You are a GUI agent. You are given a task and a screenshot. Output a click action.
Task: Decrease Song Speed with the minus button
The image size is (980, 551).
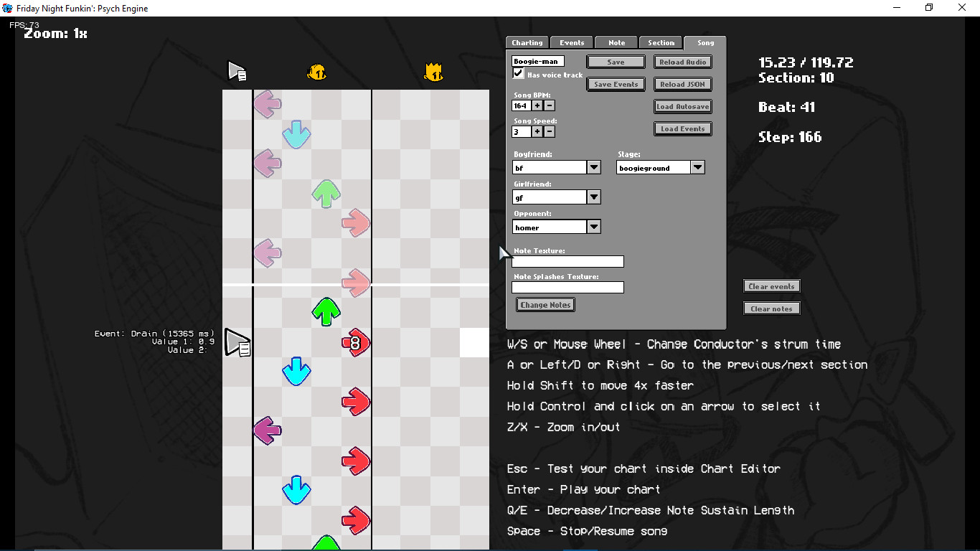click(550, 131)
